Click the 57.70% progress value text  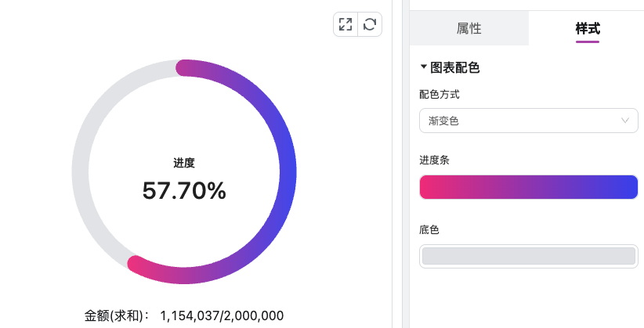point(184,190)
